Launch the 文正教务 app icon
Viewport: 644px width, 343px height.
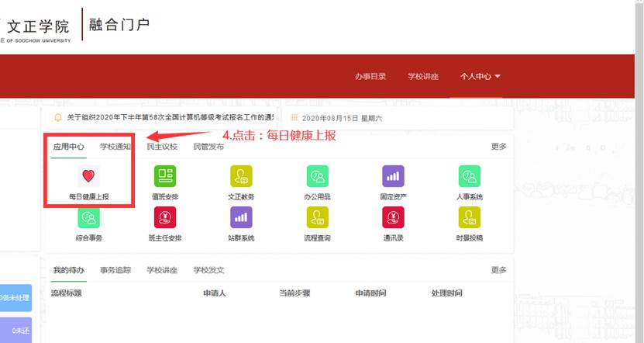point(241,176)
